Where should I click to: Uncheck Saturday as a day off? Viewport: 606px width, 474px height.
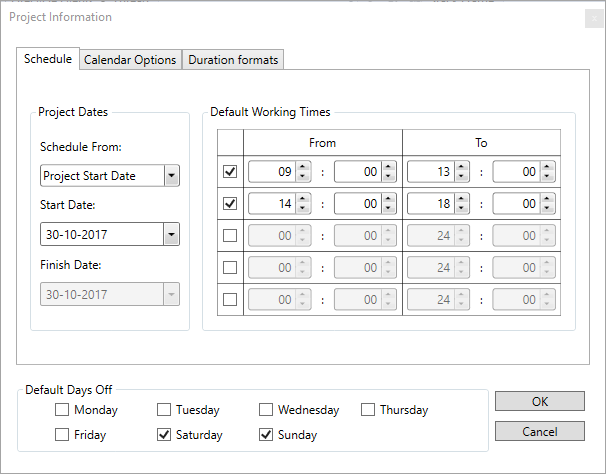coord(164,435)
